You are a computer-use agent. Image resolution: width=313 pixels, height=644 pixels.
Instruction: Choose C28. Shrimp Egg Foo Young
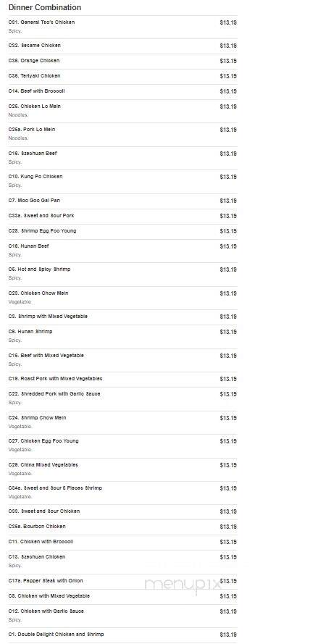click(123, 231)
